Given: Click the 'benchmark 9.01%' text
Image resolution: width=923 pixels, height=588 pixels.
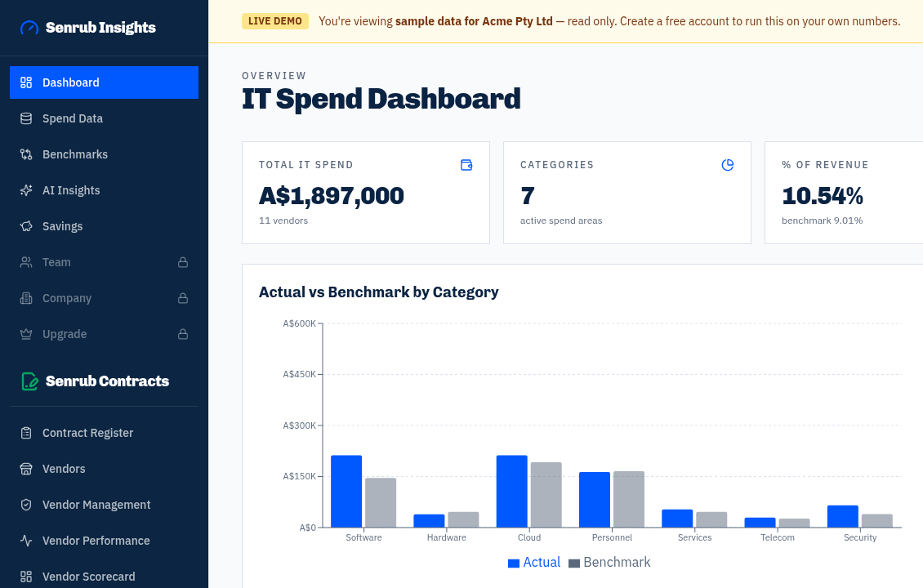Looking at the screenshot, I should click(822, 220).
